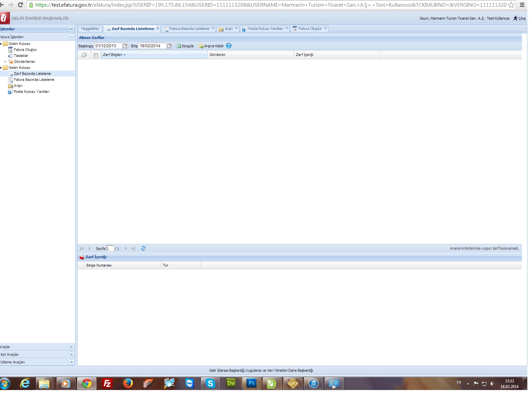Select Taslaklar in the sidebar tree
This screenshot has height=402, width=532.
click(x=21, y=56)
